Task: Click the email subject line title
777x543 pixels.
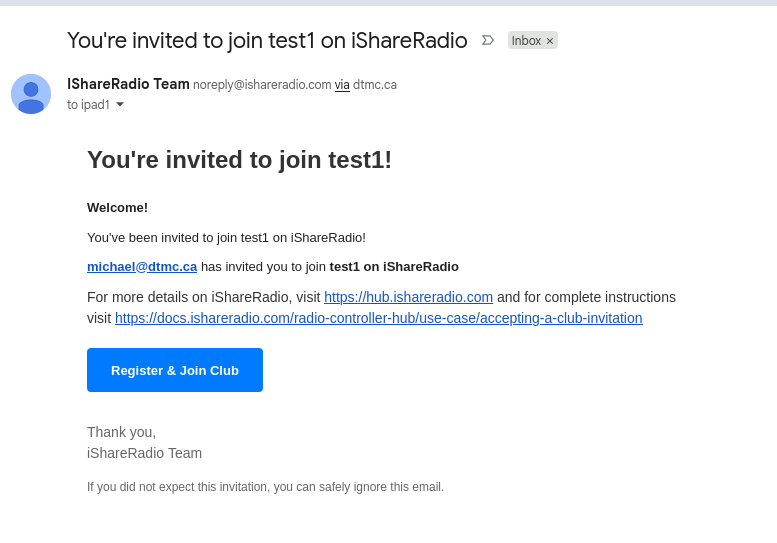Action: (x=267, y=40)
